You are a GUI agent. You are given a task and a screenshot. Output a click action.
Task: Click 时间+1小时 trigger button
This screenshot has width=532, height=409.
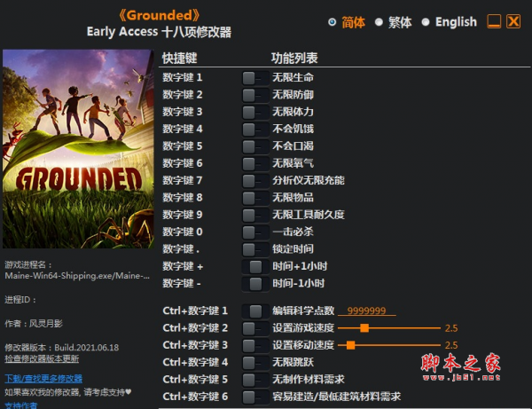click(255, 266)
